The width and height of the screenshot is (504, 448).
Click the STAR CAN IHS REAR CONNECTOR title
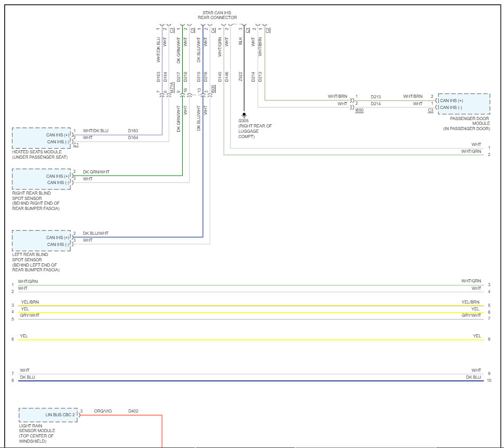[x=217, y=15]
